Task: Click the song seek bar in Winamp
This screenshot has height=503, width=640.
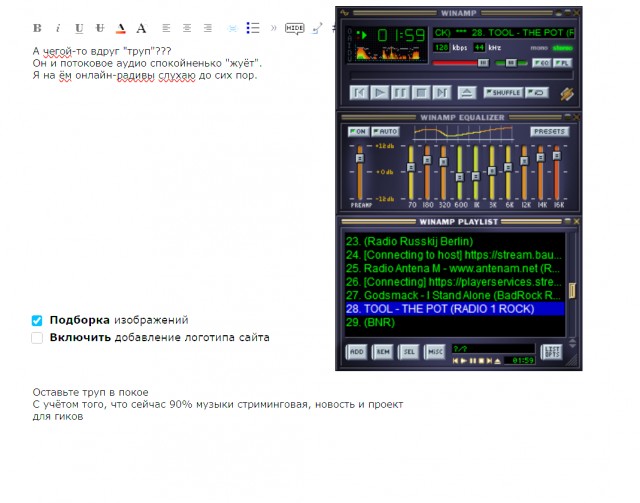Action: (462, 76)
